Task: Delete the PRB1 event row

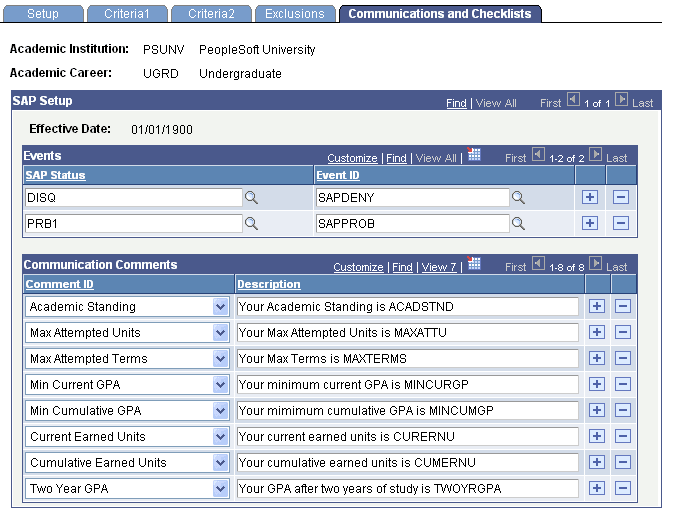Action: [621, 223]
